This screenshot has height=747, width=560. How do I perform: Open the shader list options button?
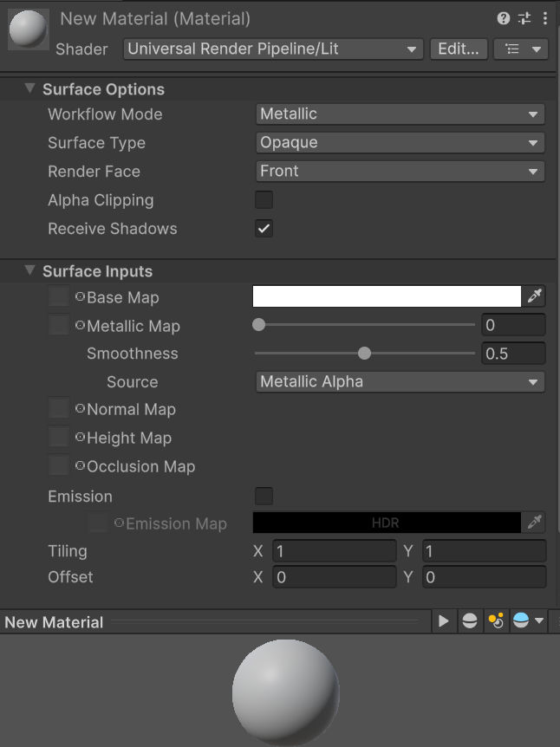pyautogui.click(x=521, y=49)
